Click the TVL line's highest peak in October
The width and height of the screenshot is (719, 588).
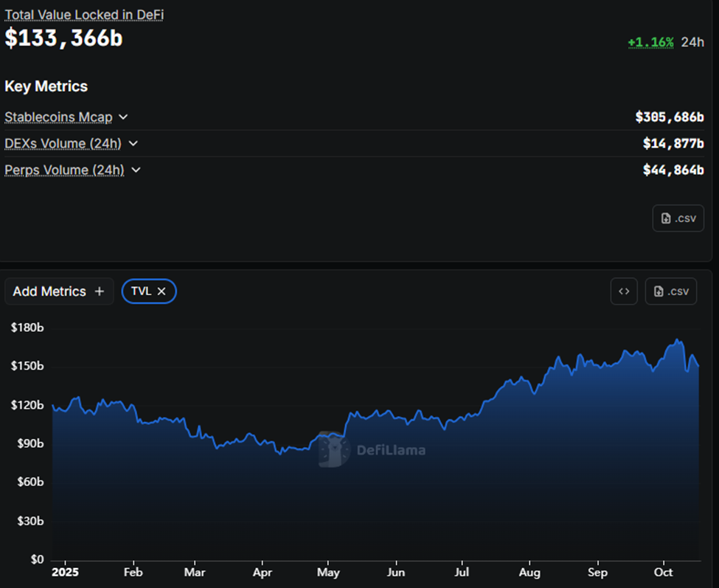click(678, 340)
